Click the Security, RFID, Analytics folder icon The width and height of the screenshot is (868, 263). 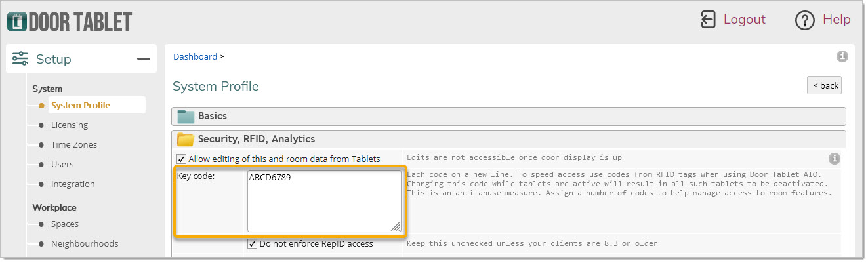click(186, 139)
